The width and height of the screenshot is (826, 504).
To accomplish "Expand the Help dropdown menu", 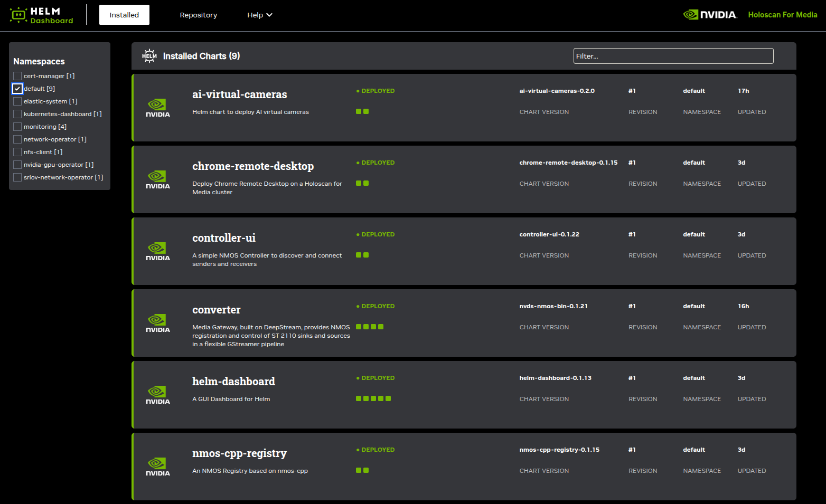I will pos(259,15).
